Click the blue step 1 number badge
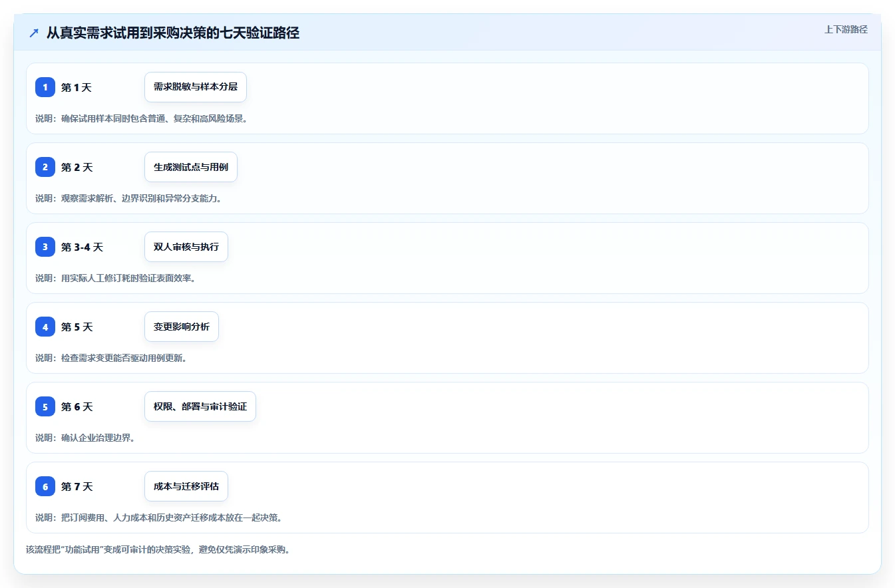The height and width of the screenshot is (588, 895). coord(45,87)
